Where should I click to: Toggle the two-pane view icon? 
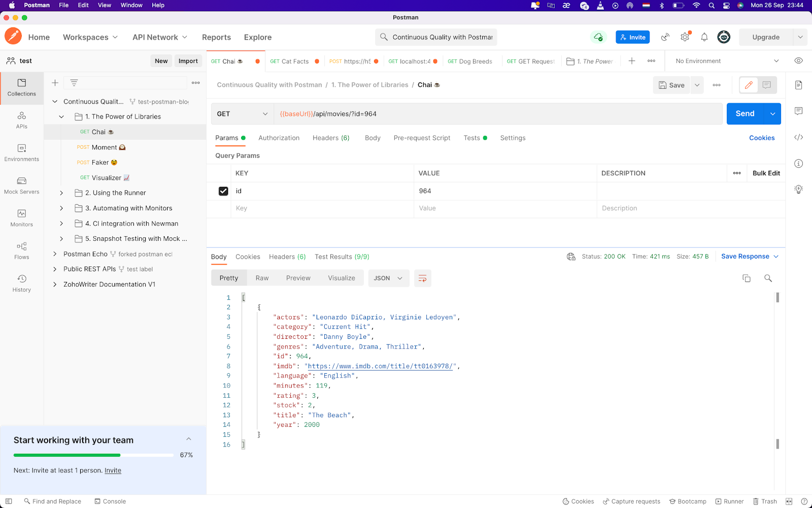(x=789, y=501)
